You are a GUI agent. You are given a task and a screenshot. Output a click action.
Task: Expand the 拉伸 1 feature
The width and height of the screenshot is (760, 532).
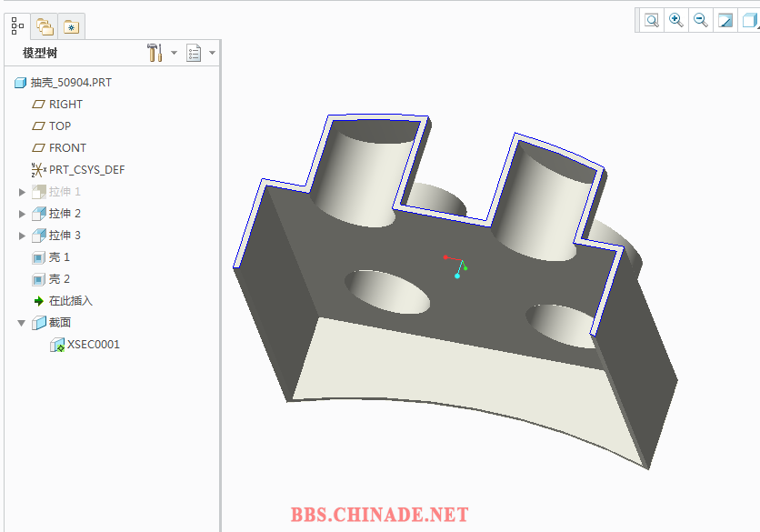22,192
